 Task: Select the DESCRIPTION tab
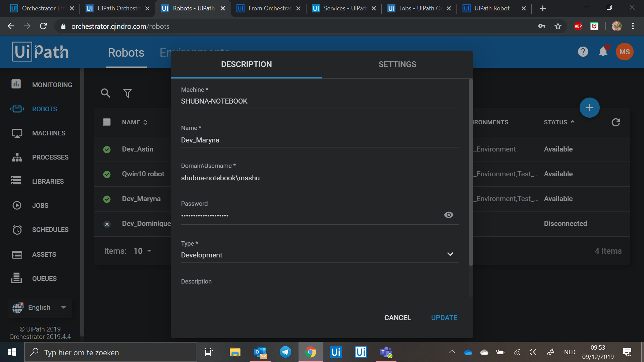coord(246,64)
